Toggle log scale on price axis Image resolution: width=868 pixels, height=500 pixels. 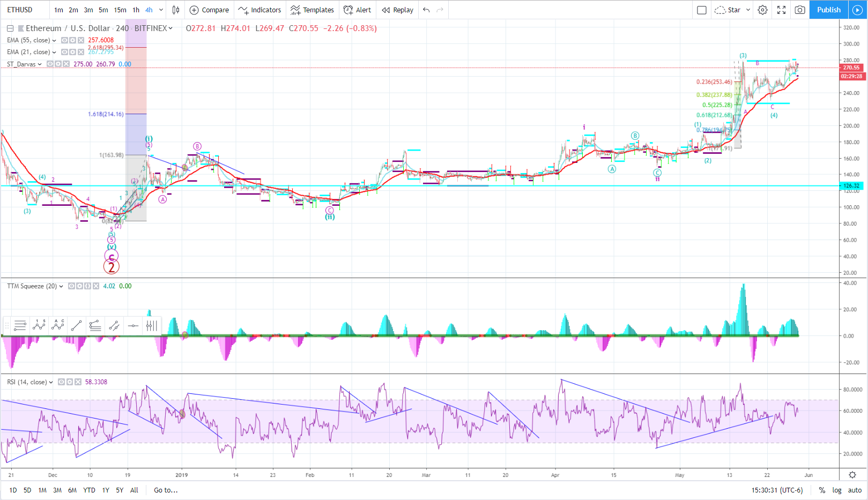(x=836, y=490)
